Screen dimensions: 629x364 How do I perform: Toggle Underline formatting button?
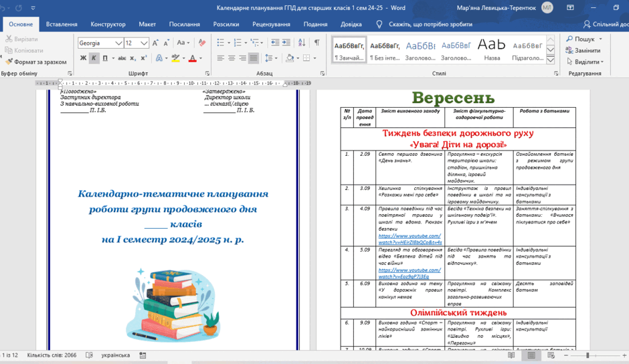coord(105,58)
